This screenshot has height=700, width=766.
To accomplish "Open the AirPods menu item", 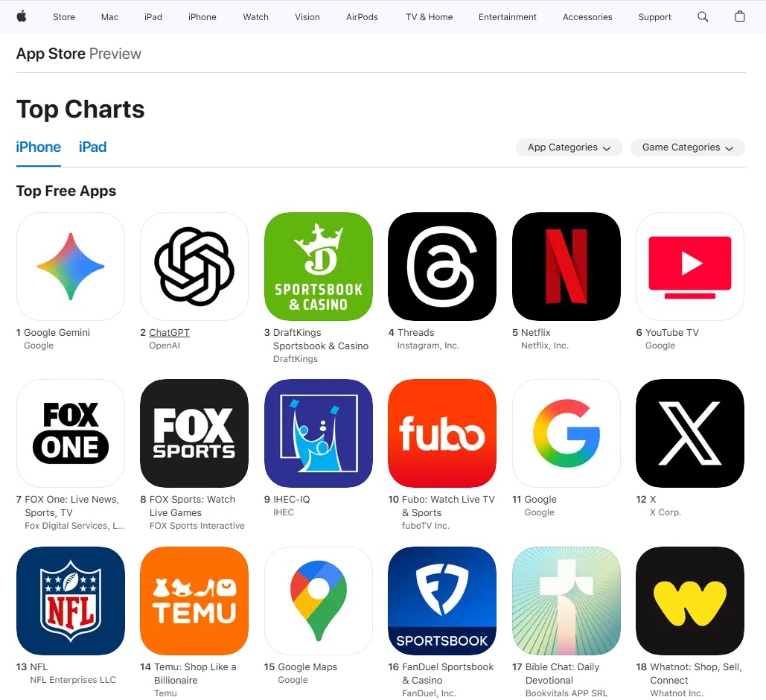I will pyautogui.click(x=362, y=16).
